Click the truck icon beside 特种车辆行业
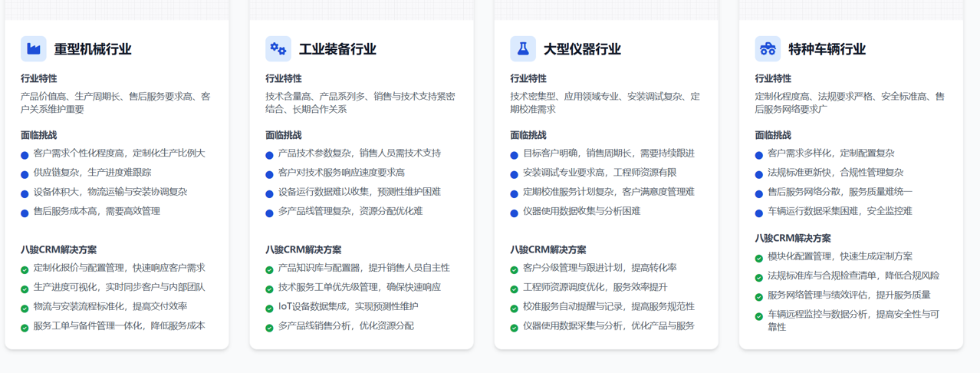This screenshot has height=373, width=980. click(768, 49)
